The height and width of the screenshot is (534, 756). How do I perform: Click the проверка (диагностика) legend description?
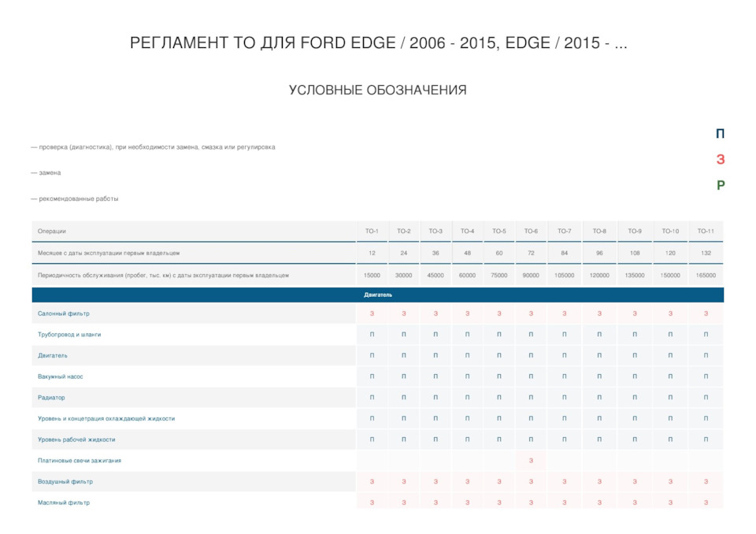pos(154,147)
